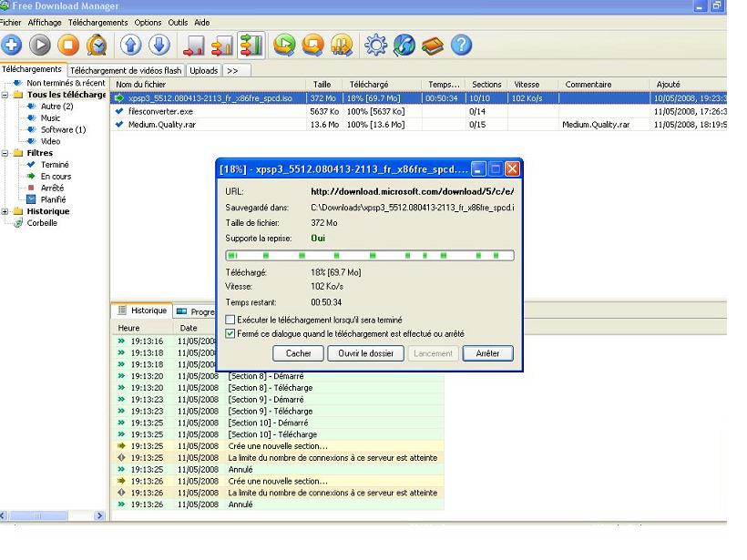The width and height of the screenshot is (747, 560).
Task: Collapse the 'Tous les téléchargements' tree folder
Action: point(6,96)
